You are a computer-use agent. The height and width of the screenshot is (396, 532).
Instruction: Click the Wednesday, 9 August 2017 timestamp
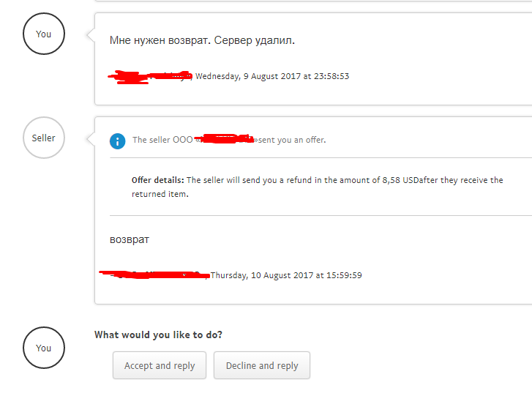(272, 76)
